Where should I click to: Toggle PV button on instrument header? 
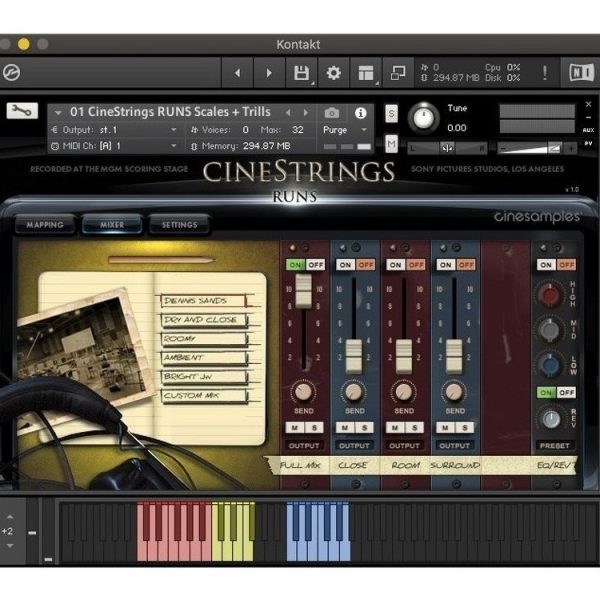point(589,143)
